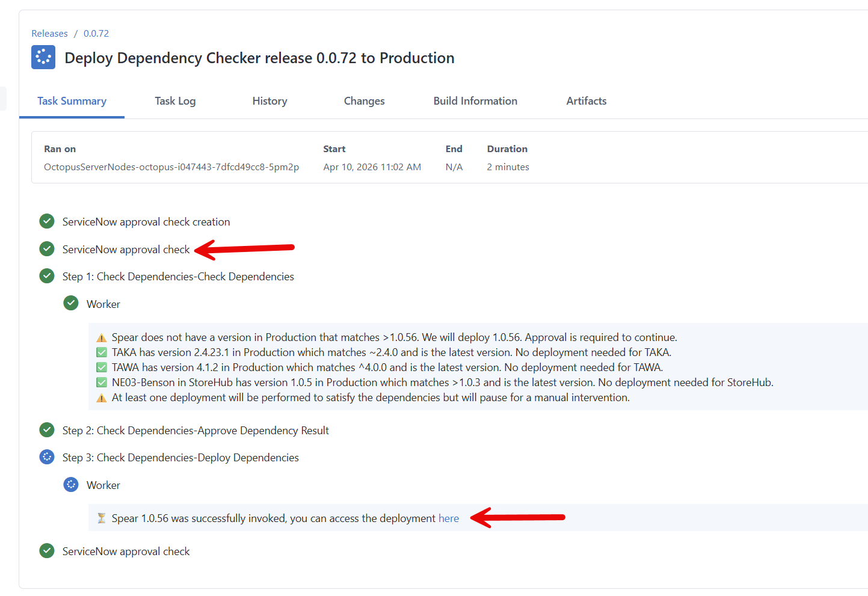Click the green check icon next to first Worker
This screenshot has width=868, height=596.
(x=71, y=303)
